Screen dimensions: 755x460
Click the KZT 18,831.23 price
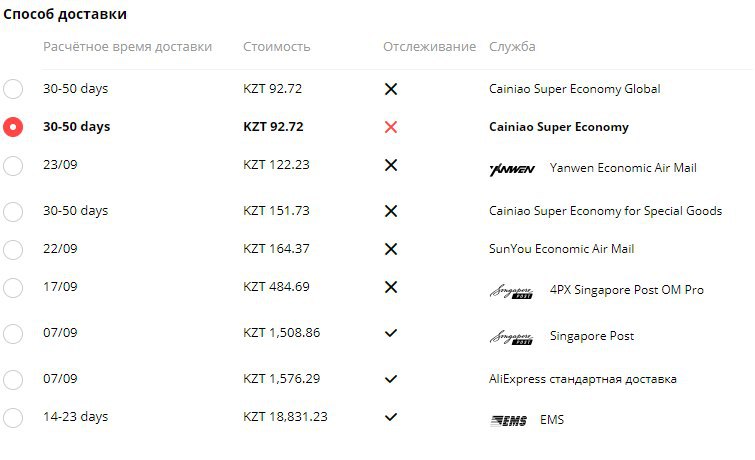[x=285, y=417]
